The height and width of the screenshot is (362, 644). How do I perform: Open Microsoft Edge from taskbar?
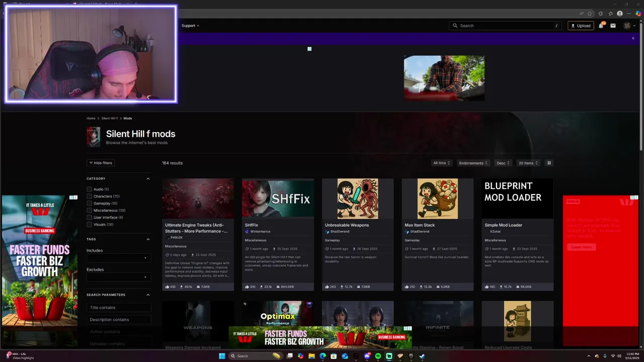pos(323,356)
